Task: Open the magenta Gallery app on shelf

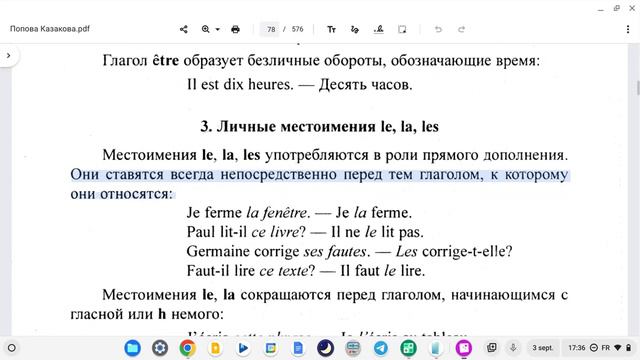Action: tap(464, 348)
